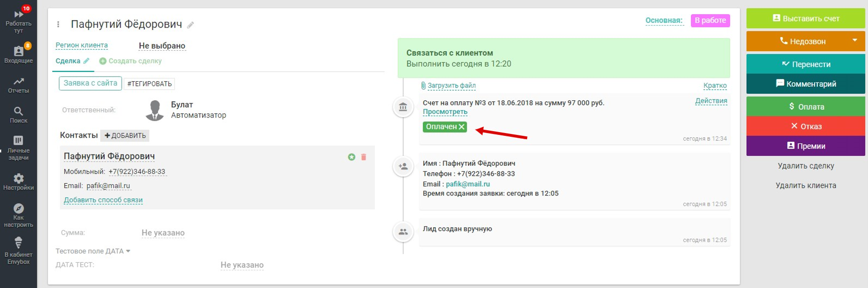Edit the mobile number +7(922)346-88-33
This screenshot has height=288, width=868.
(x=137, y=172)
